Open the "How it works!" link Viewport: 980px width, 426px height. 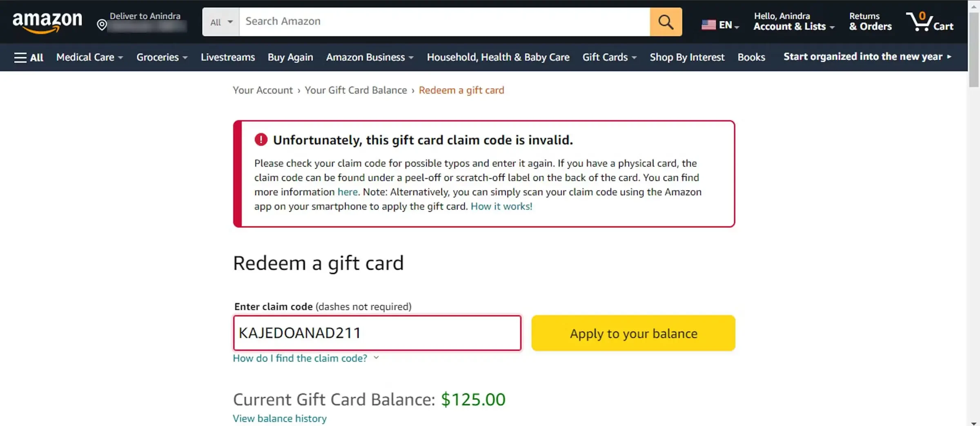click(x=501, y=206)
